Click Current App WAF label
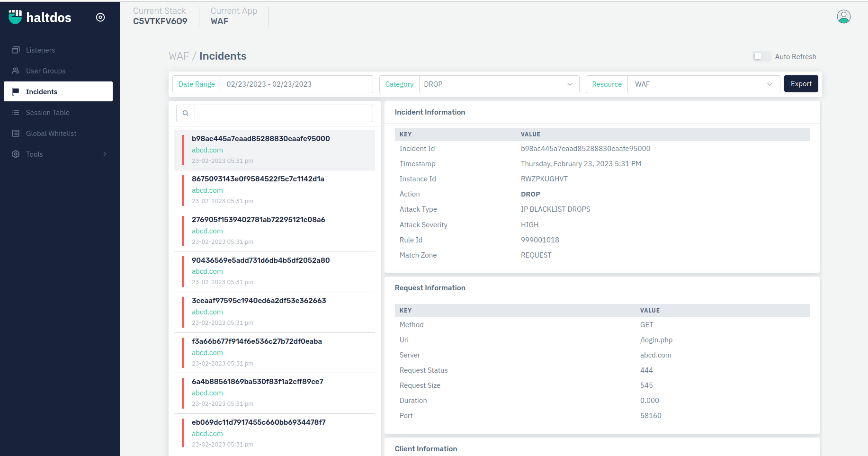The width and height of the screenshot is (868, 456). [x=234, y=16]
